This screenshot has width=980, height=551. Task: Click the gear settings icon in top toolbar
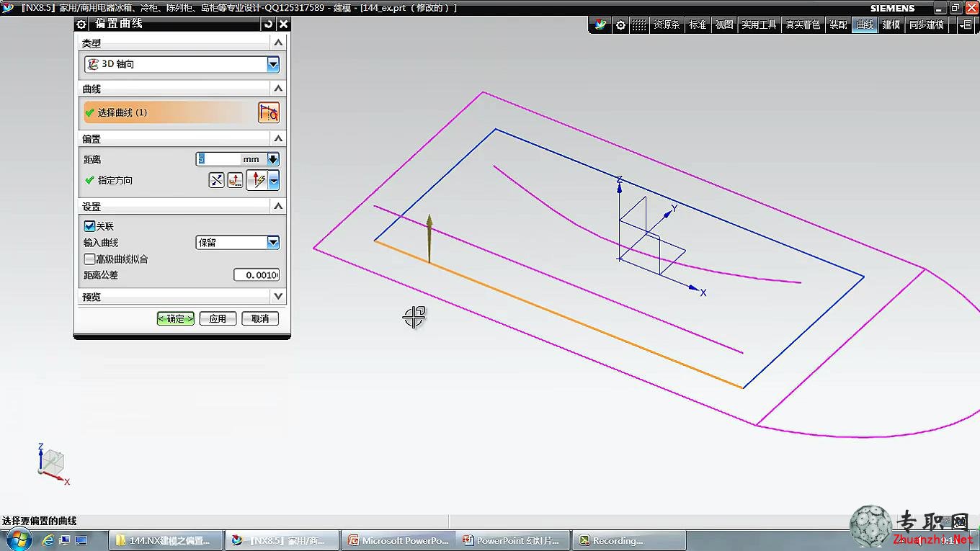click(x=620, y=24)
